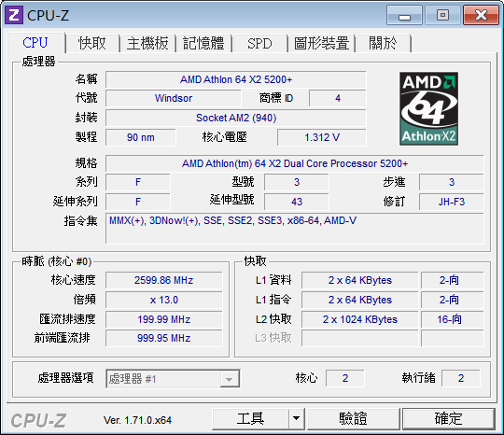504x435 pixels.
Task: Switch to the 快取 tab
Action: (x=91, y=43)
